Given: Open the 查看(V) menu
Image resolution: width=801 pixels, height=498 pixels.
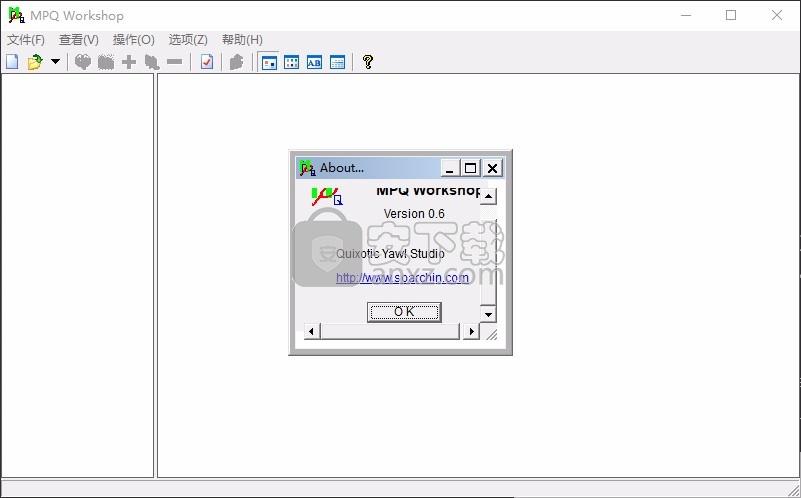Looking at the screenshot, I should [x=79, y=40].
